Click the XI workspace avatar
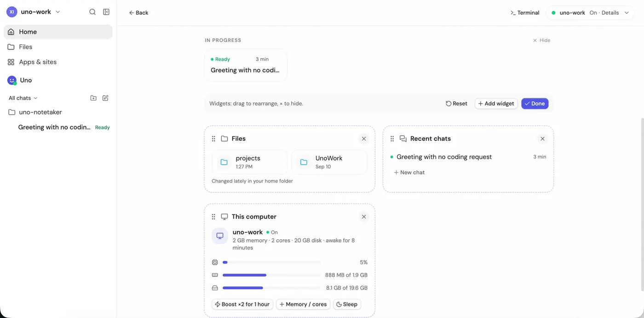This screenshot has width=644, height=318. (11, 12)
